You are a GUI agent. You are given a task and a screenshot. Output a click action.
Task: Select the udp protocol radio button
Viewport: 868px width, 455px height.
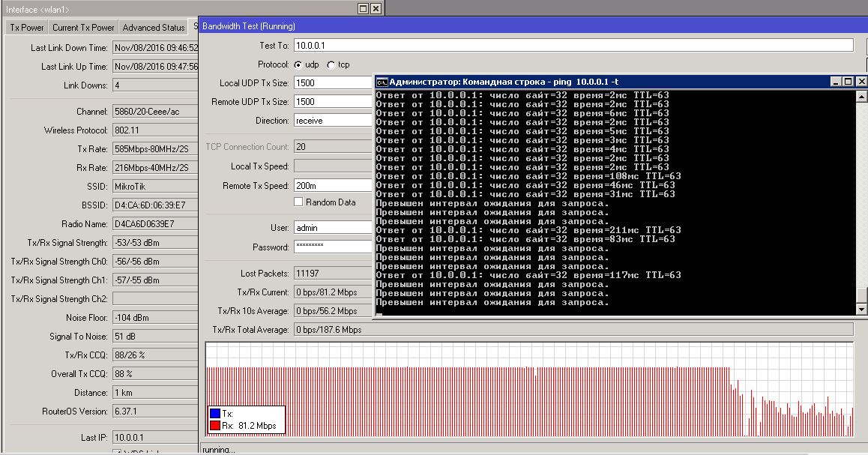coord(298,64)
